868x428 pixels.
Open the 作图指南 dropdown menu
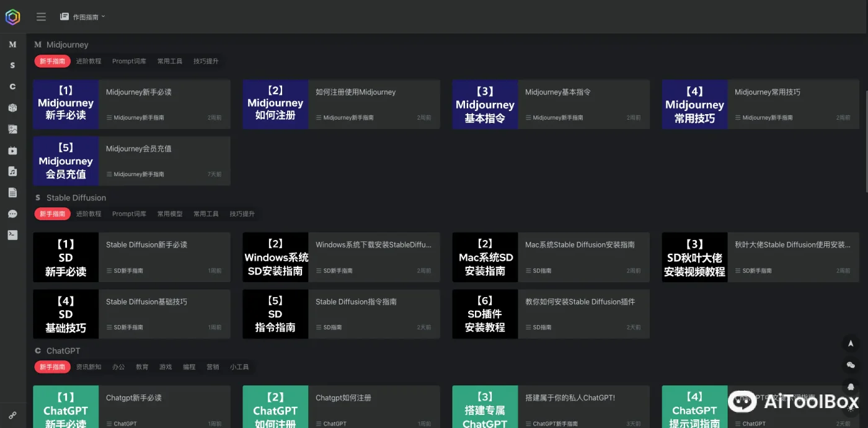pos(82,17)
